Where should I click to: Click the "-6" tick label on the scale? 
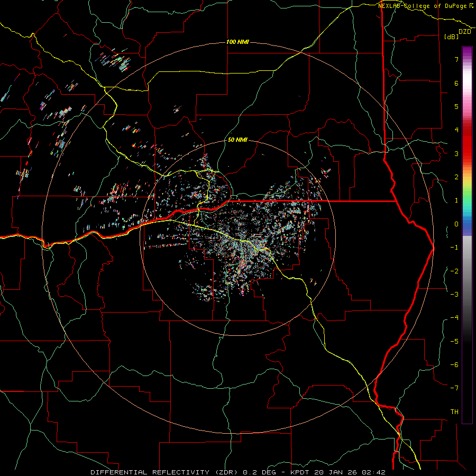pyautogui.click(x=454, y=365)
